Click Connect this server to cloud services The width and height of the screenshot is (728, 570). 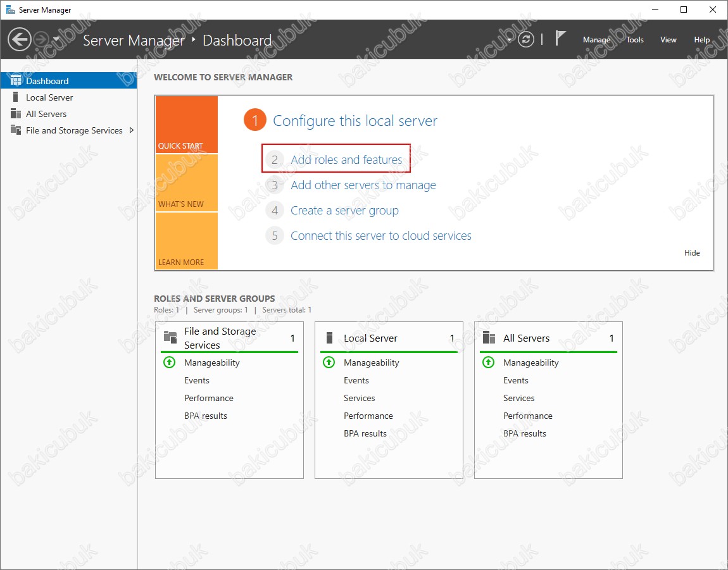(380, 236)
